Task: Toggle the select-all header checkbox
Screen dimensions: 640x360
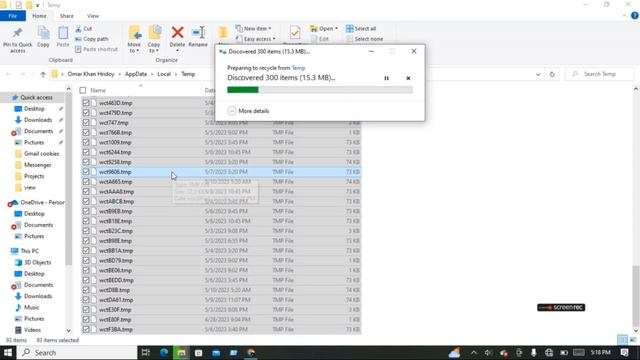Action: 83,90
